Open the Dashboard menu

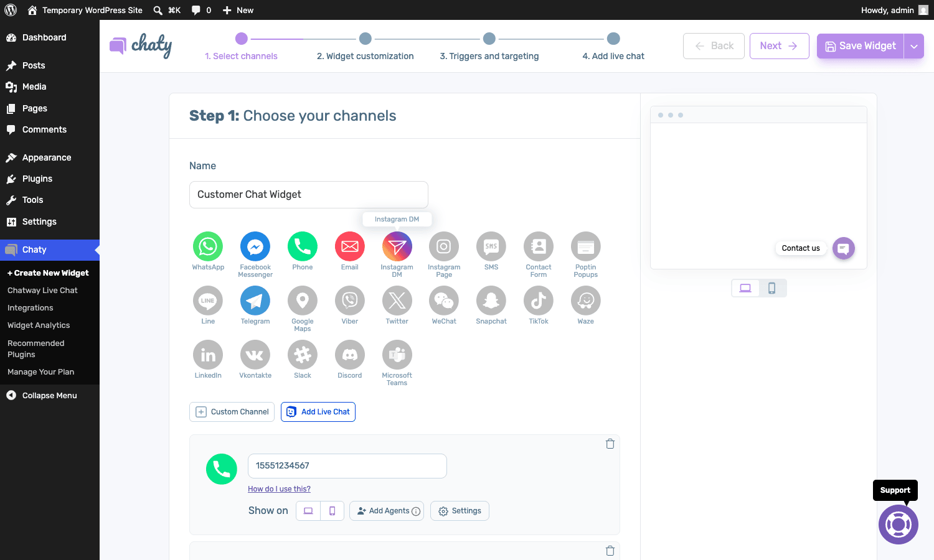[50, 37]
